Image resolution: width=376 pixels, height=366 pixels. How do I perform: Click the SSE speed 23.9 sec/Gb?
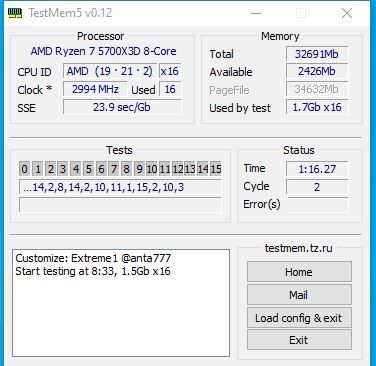(x=122, y=107)
